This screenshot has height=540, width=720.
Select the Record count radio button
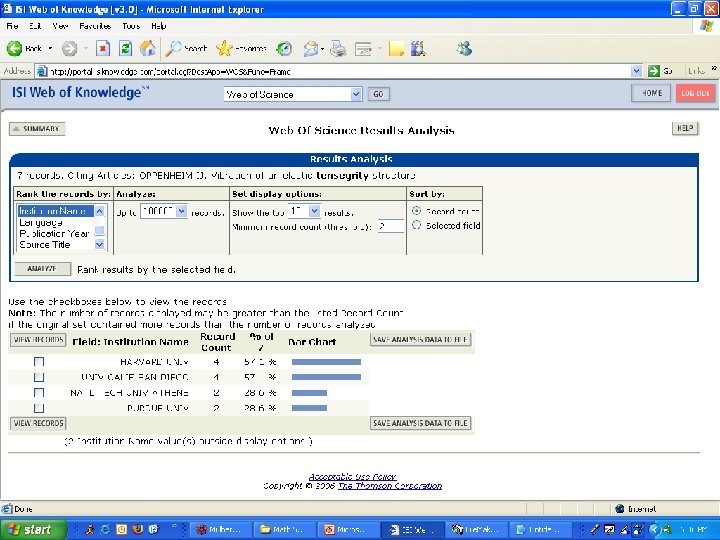[416, 211]
